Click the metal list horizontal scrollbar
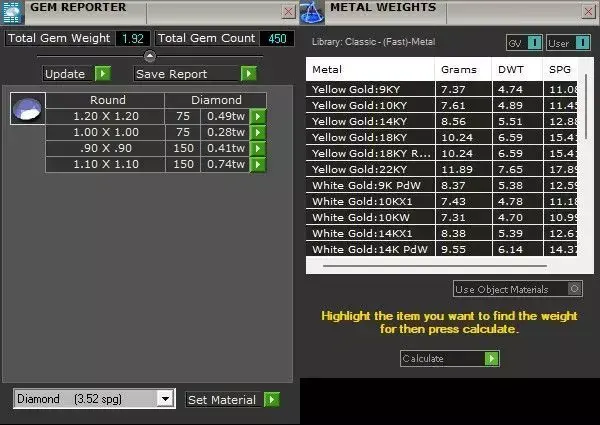 [x=435, y=265]
